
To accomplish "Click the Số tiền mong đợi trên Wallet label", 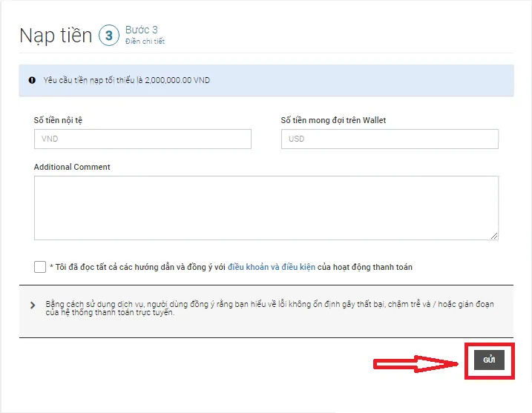I will (333, 120).
